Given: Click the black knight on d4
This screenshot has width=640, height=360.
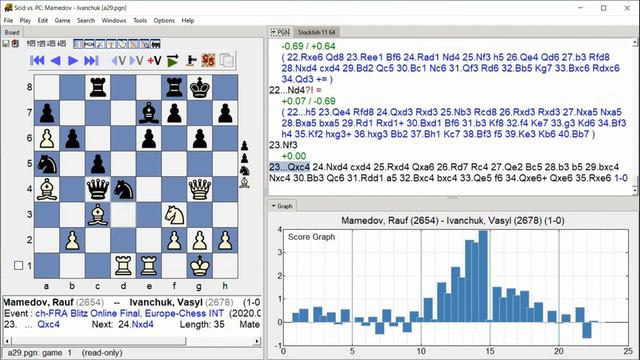Looking at the screenshot, I should point(123,189).
